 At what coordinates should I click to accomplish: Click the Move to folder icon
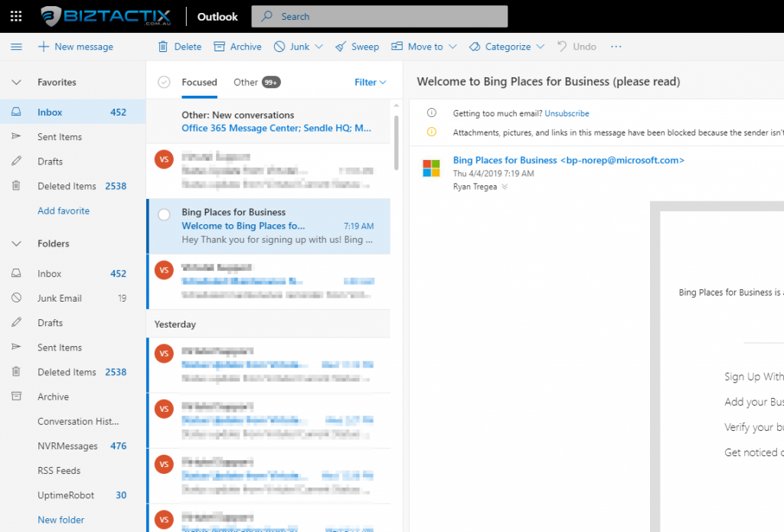[x=397, y=47]
